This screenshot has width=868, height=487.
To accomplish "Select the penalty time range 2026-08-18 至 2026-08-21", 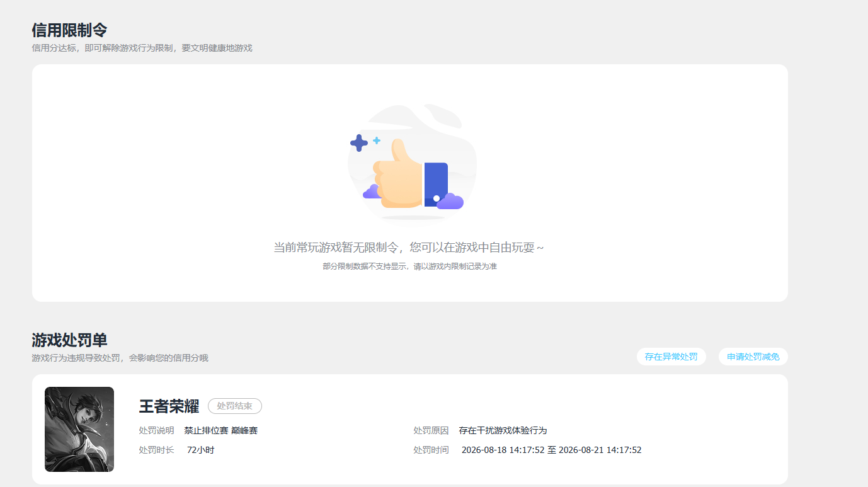I will point(552,450).
